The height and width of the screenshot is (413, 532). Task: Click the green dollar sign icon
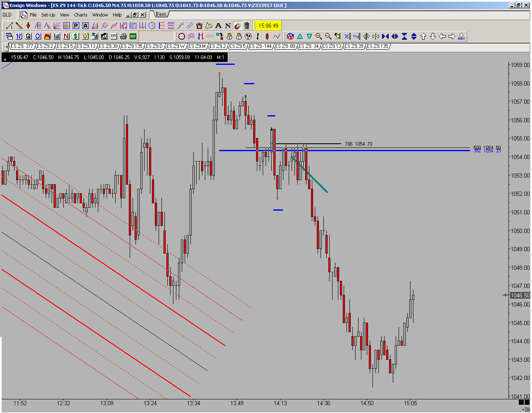76,36
